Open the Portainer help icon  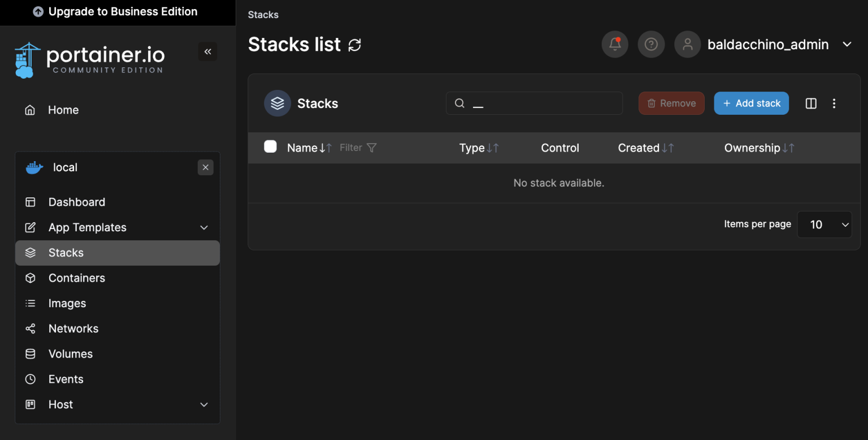click(651, 44)
